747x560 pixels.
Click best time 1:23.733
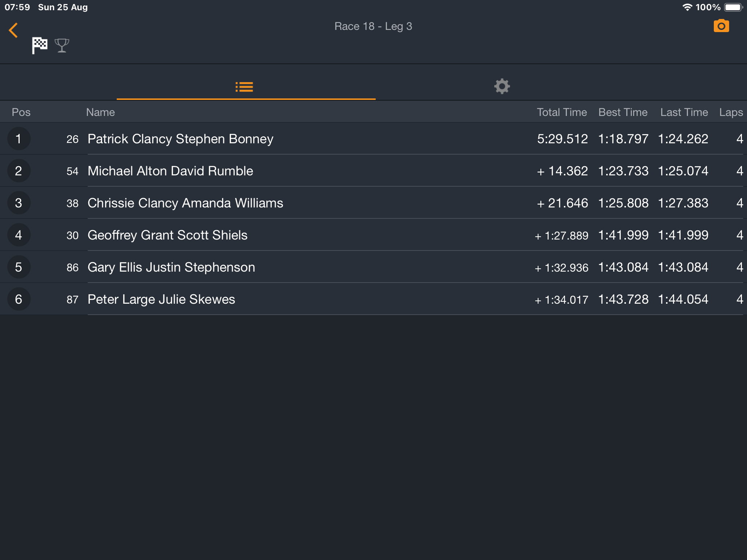click(623, 171)
